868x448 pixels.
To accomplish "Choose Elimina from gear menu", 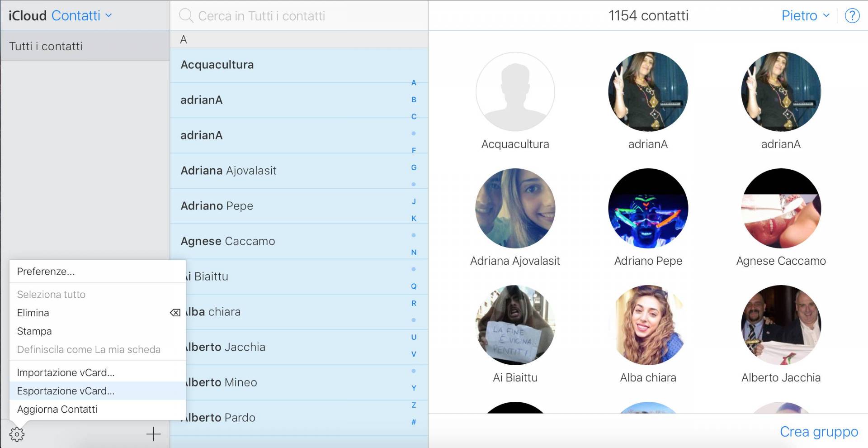I will pos(98,313).
